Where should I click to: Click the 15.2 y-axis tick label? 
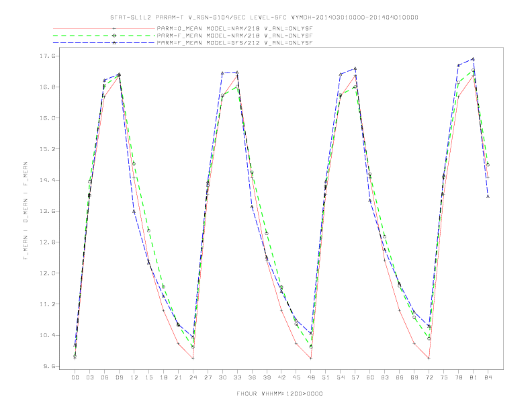click(x=46, y=149)
